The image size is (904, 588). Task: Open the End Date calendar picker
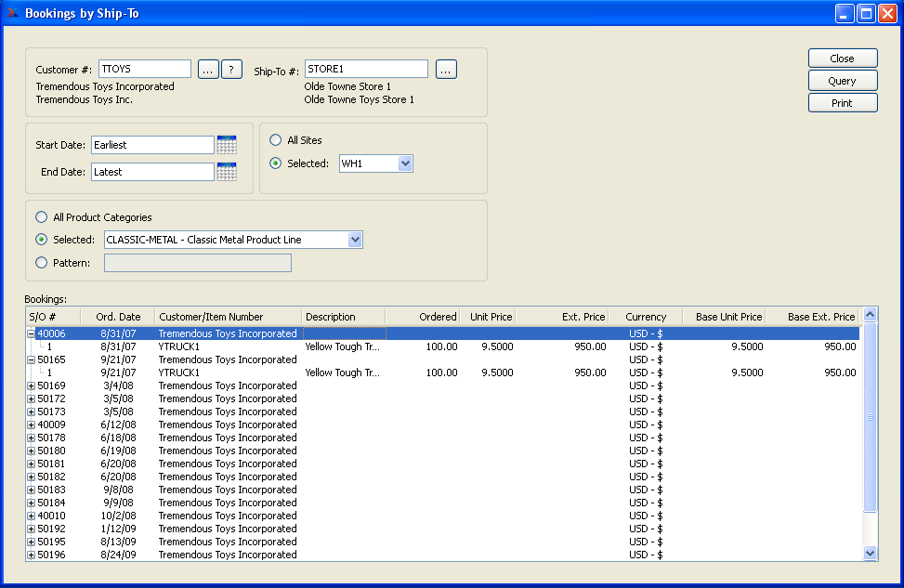[x=227, y=171]
